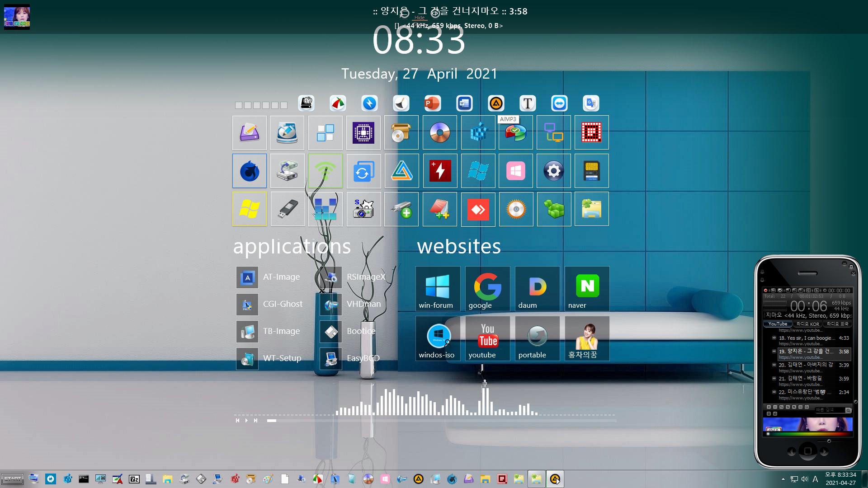Open the green Wi-Fi tile
868x488 pixels.
[x=325, y=171]
